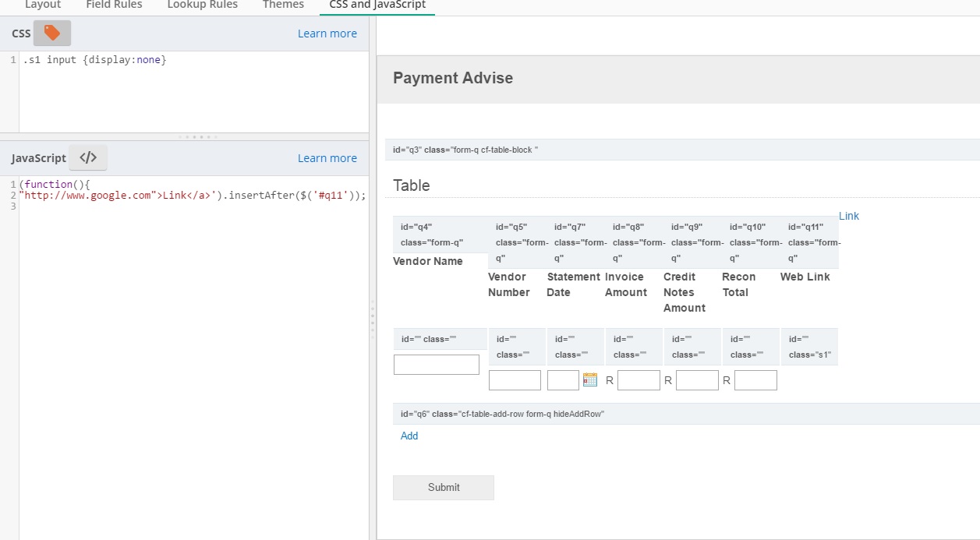Open the Statement Date calendar picker
The image size is (980, 540).
pyautogui.click(x=590, y=380)
